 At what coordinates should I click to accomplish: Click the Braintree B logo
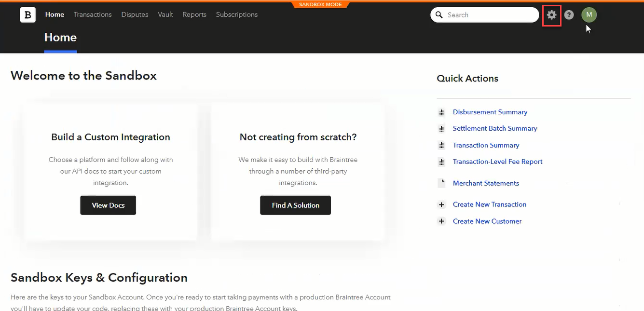(28, 15)
